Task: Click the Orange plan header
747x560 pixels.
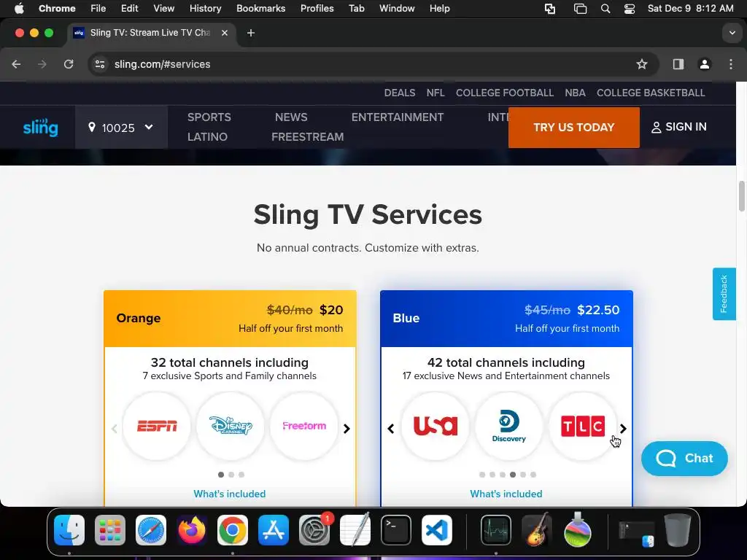Action: click(x=230, y=319)
